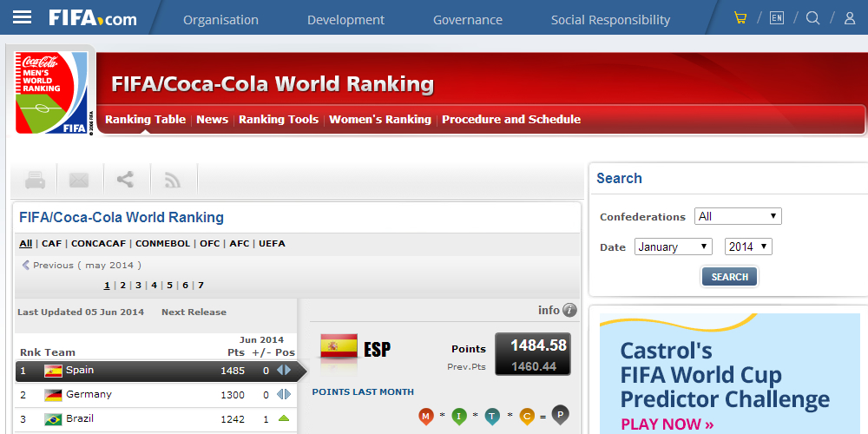
Task: Switch language with the EN icon
Action: coord(776,18)
